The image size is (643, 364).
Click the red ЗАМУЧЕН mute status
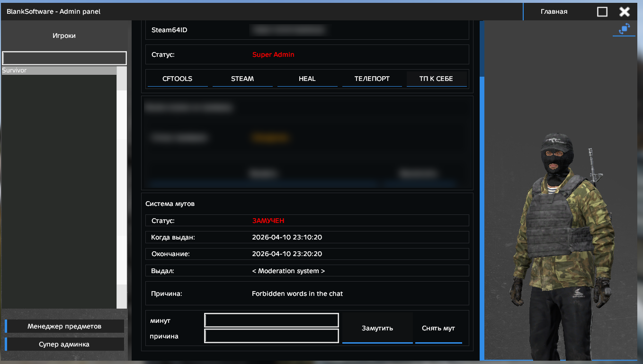click(x=268, y=221)
